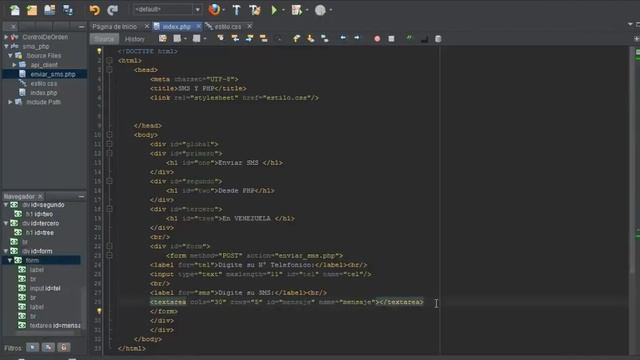
Task: Comment the line using editor toolbar comment icon
Action: tap(409, 38)
